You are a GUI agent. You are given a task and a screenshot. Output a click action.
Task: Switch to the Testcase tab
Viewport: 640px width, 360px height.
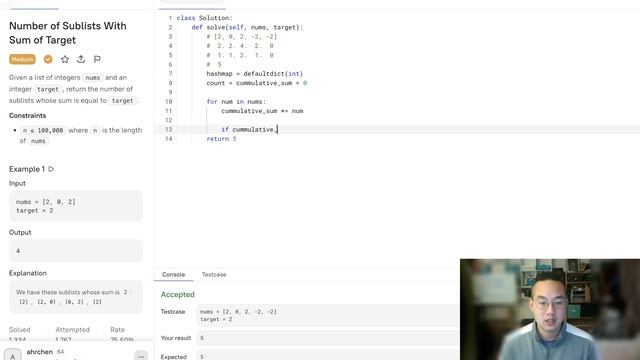pos(214,274)
